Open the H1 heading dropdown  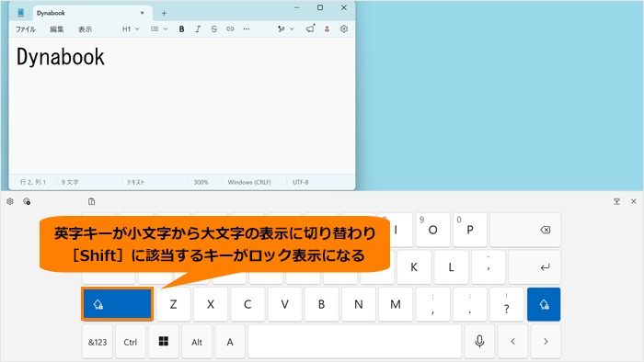point(131,29)
